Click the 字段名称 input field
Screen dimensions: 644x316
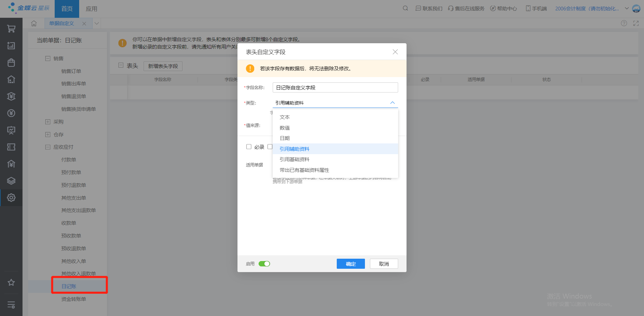[x=335, y=87]
